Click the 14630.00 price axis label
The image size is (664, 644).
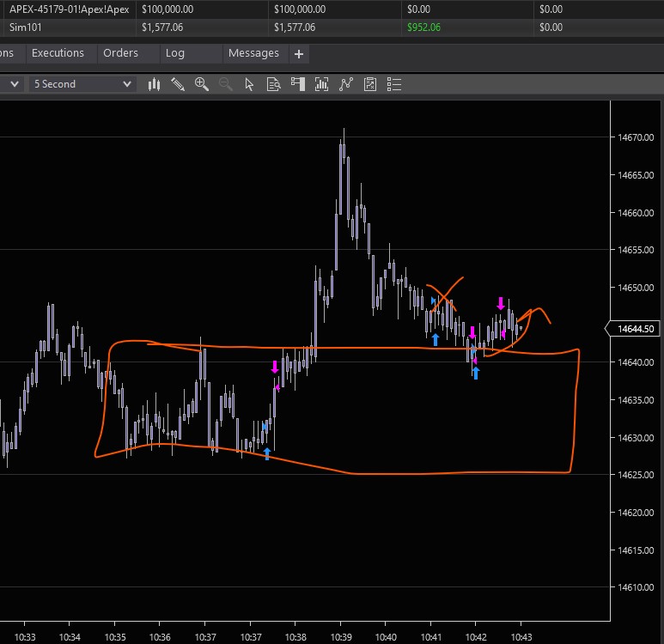click(x=636, y=438)
